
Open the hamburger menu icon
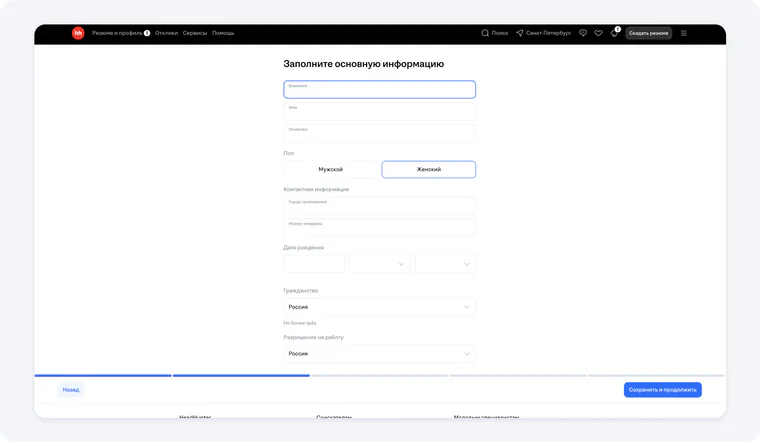pos(684,33)
